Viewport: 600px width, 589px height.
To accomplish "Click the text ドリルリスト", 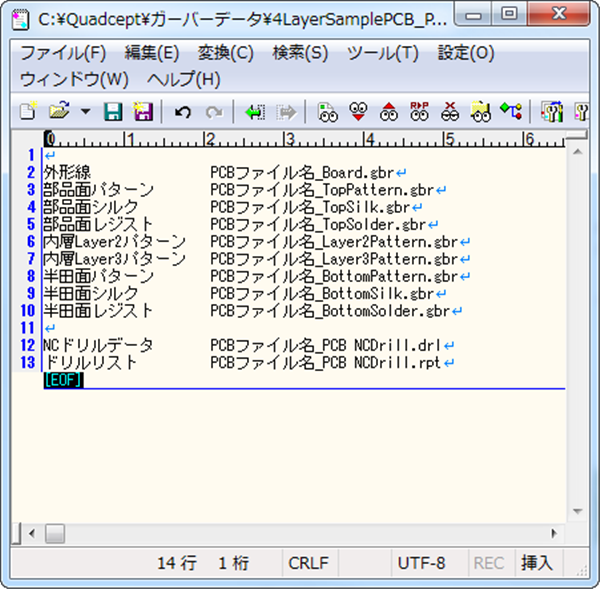I will coord(91,362).
